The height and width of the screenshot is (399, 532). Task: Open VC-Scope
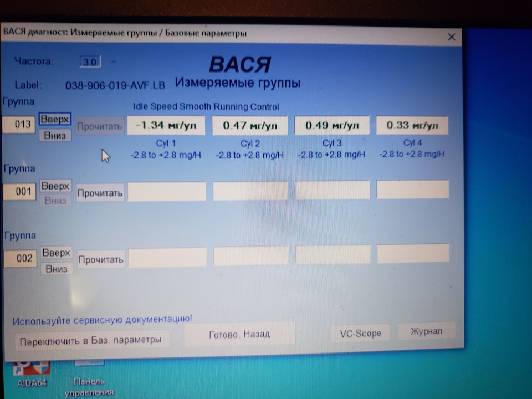coord(360,334)
